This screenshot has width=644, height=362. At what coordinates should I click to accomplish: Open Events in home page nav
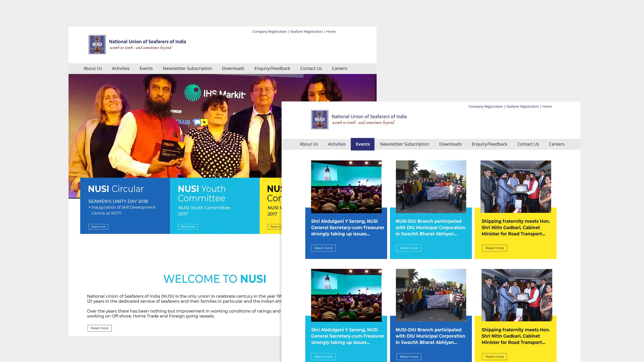[146, 68]
